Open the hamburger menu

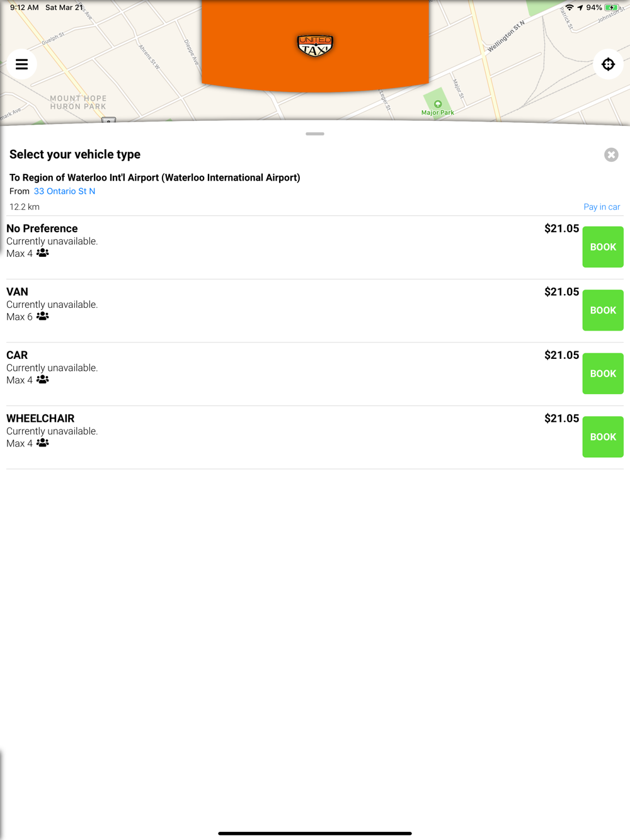21,64
